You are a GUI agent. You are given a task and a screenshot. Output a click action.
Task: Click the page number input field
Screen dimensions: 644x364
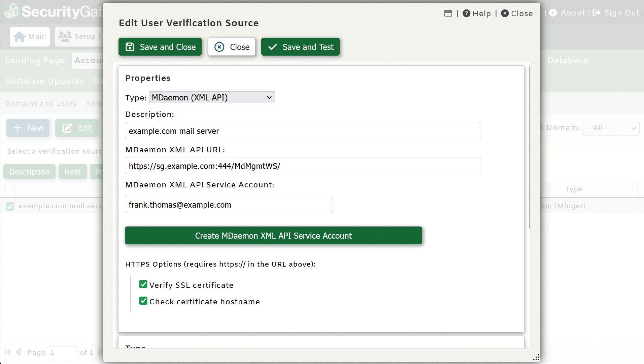pyautogui.click(x=63, y=352)
